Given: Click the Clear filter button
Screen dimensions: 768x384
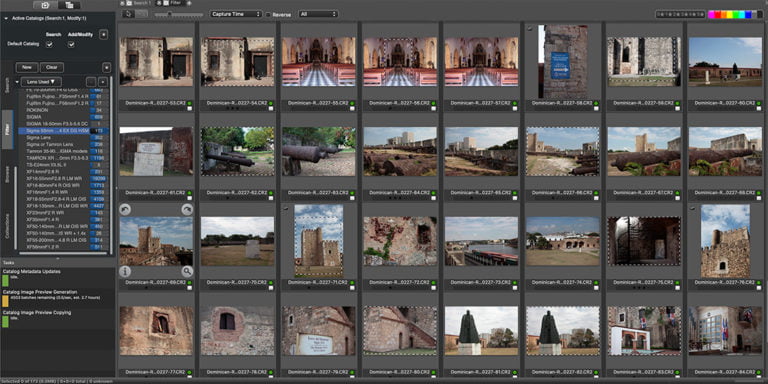Looking at the screenshot, I should 51,68.
